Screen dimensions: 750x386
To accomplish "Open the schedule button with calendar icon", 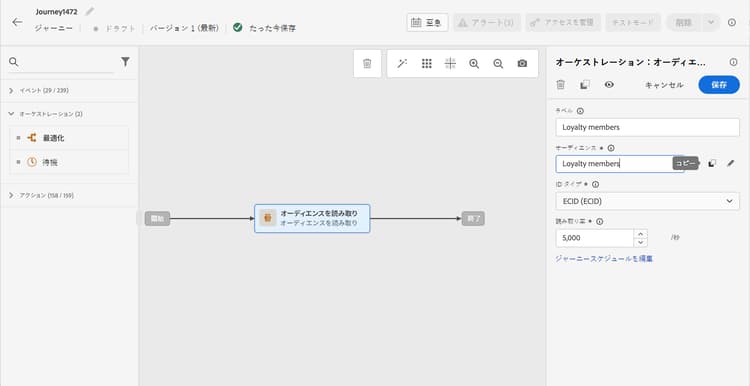I will point(427,22).
